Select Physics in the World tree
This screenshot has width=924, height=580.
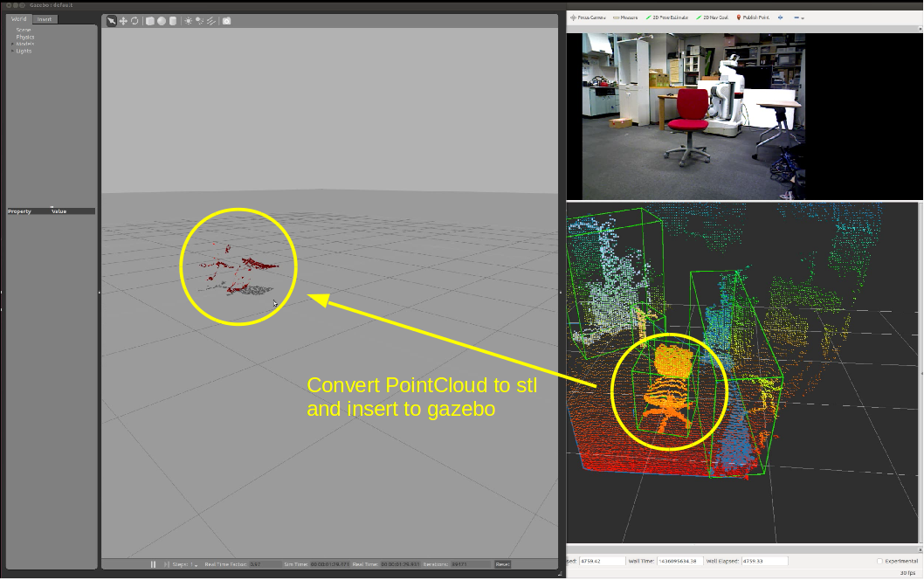25,38
